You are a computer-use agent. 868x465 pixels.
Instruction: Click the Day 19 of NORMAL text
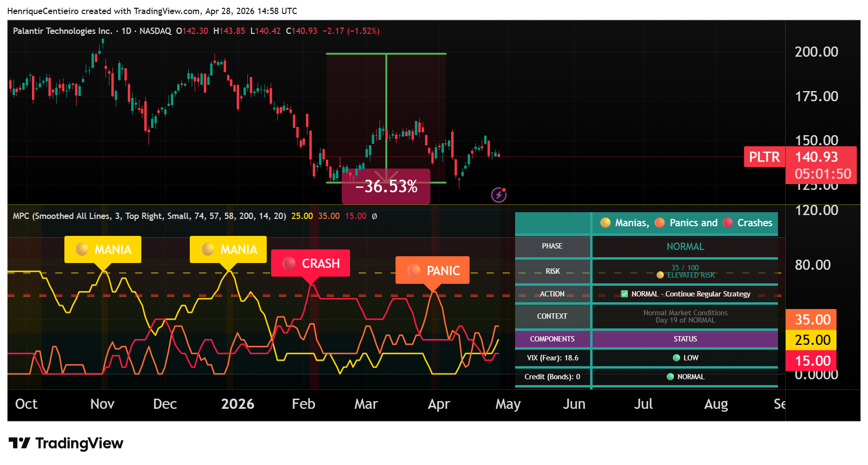(685, 320)
